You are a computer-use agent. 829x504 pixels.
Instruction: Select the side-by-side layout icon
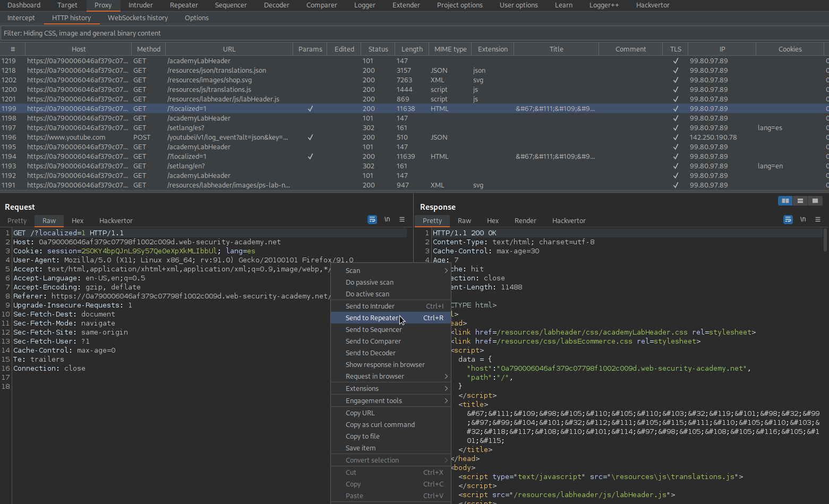785,201
